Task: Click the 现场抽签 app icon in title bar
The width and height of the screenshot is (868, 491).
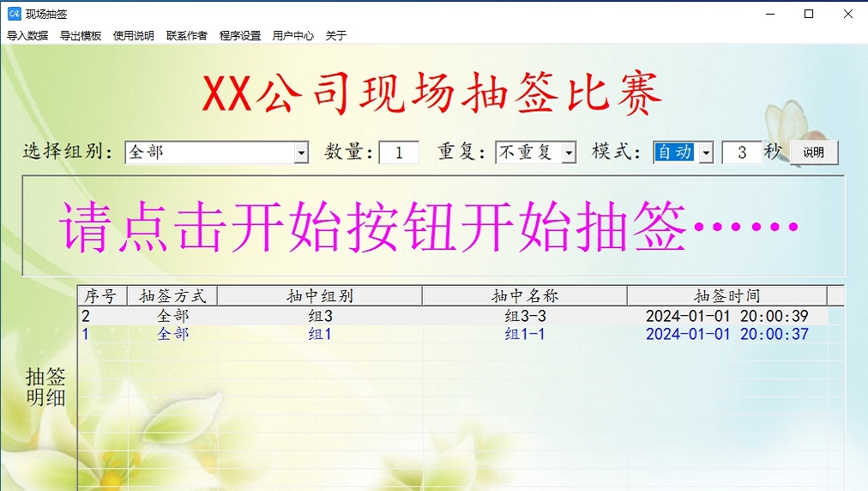Action: click(14, 14)
